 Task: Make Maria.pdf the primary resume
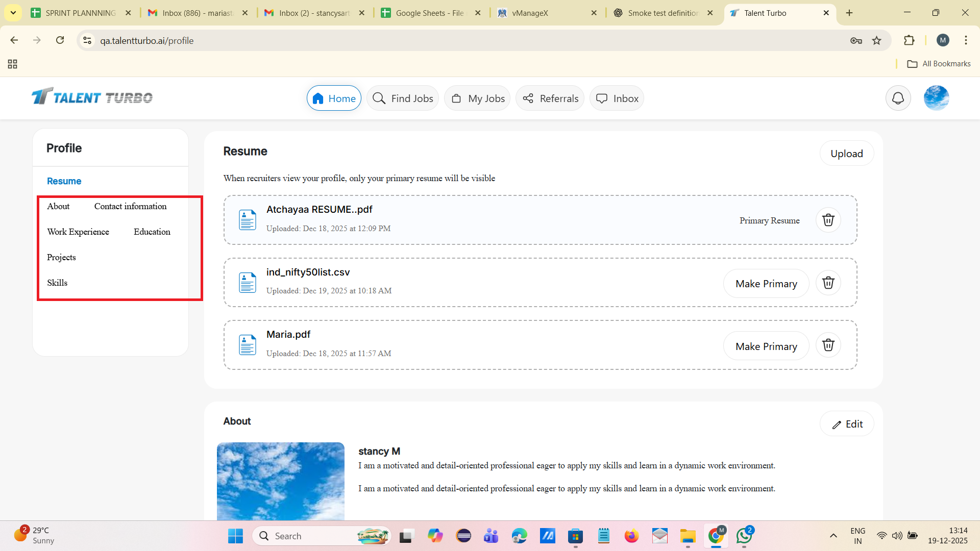(x=766, y=346)
